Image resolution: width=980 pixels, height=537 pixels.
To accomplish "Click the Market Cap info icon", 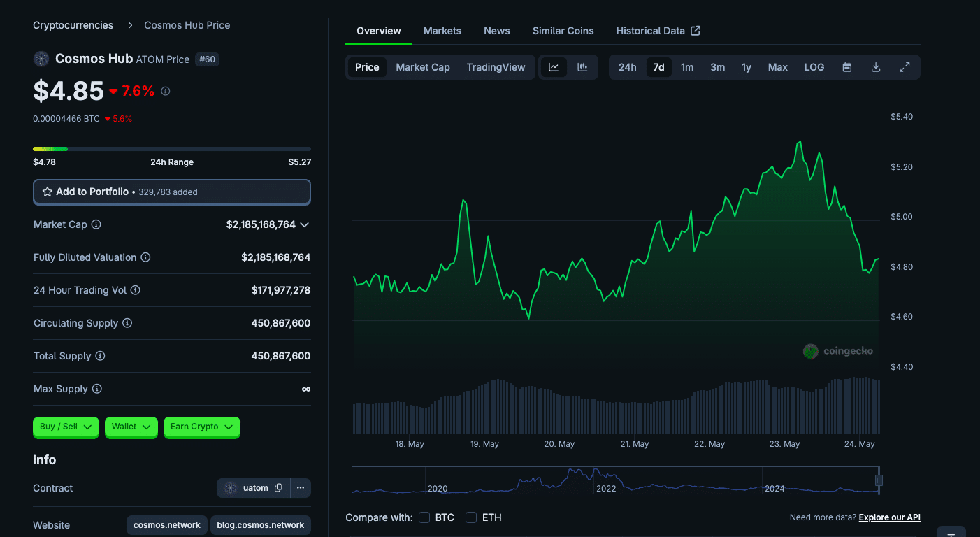I will click(96, 224).
